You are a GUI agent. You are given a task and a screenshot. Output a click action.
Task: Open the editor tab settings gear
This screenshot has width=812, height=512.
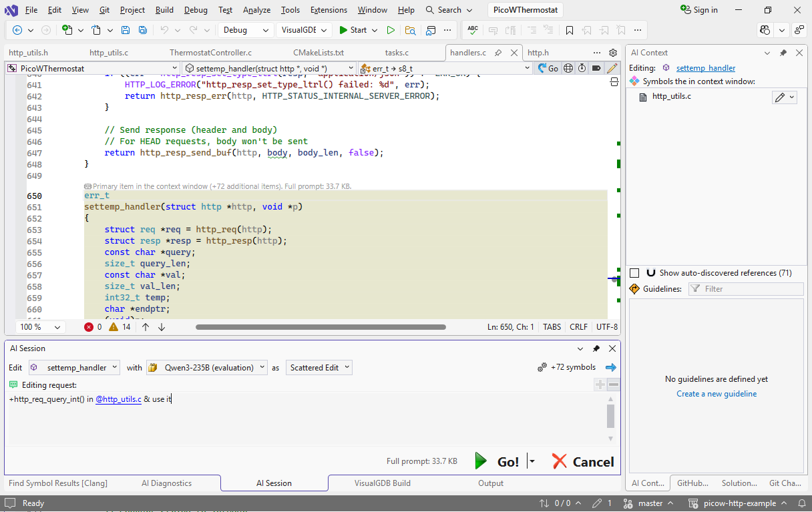pyautogui.click(x=613, y=53)
